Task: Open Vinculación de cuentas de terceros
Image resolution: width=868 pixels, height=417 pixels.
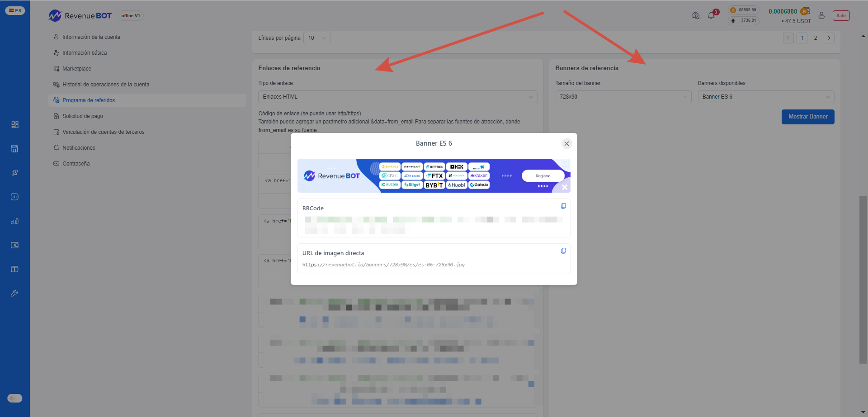Action: (147, 132)
